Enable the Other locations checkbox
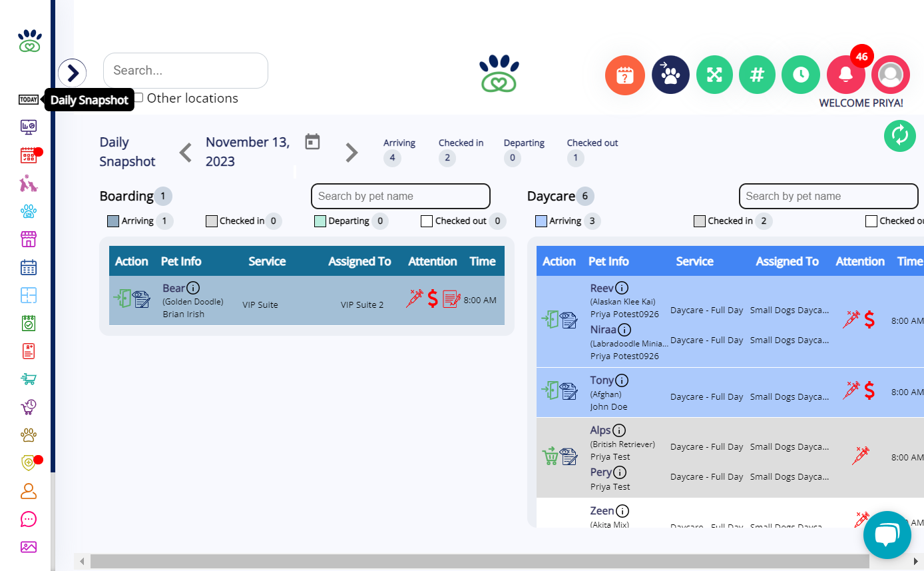 pyautogui.click(x=138, y=98)
